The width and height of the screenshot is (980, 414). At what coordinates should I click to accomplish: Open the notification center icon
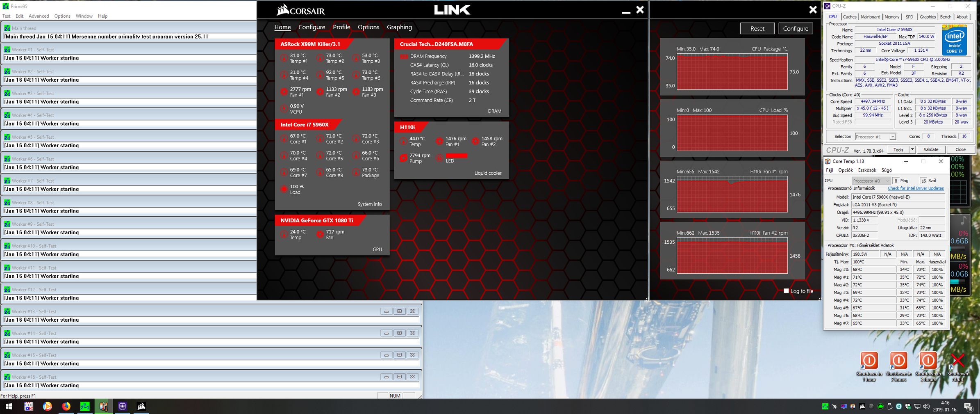969,407
